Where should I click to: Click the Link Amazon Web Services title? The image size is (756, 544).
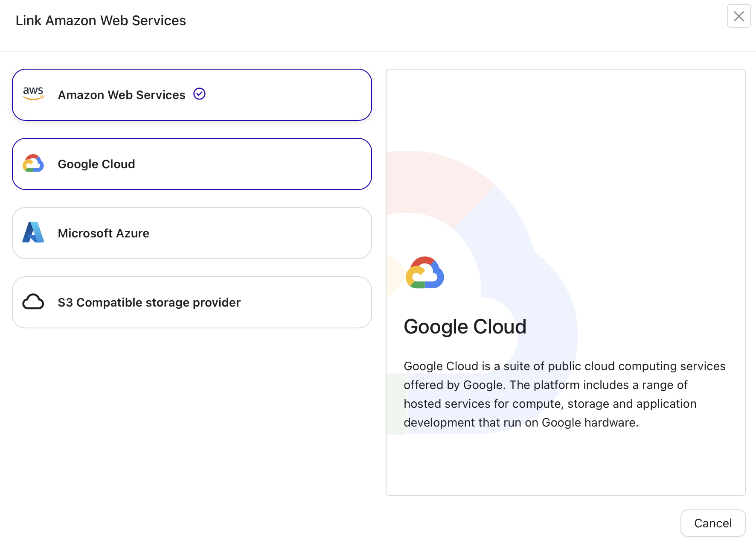pos(101,20)
